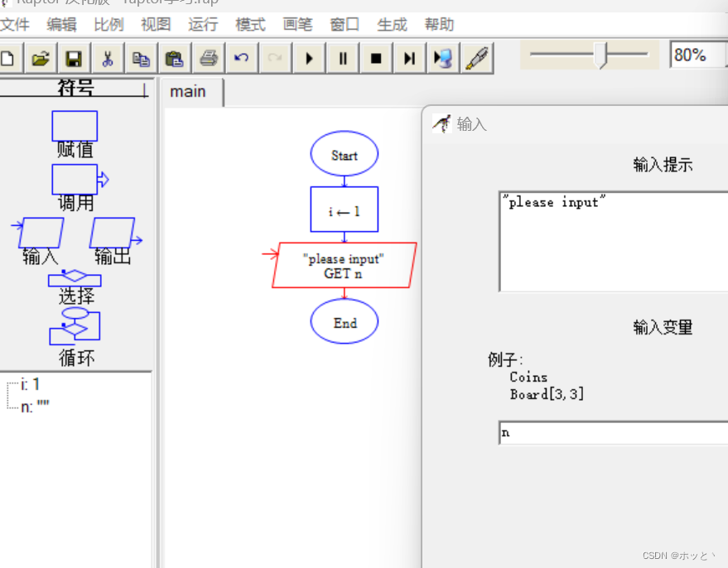Open the 帮助 menu
Image resolution: width=728 pixels, height=568 pixels.
point(439,24)
